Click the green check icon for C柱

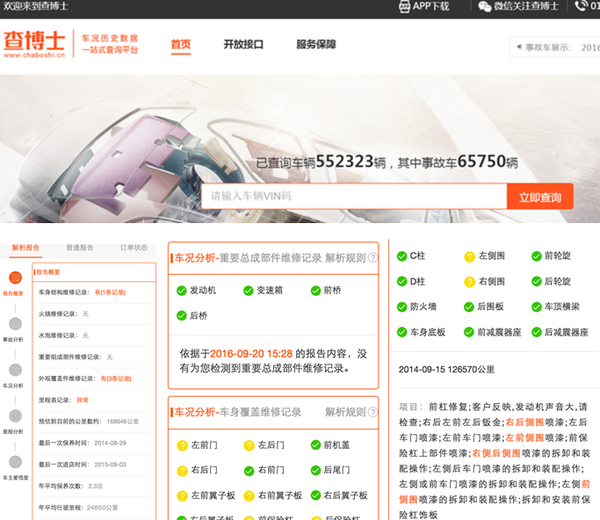point(402,256)
